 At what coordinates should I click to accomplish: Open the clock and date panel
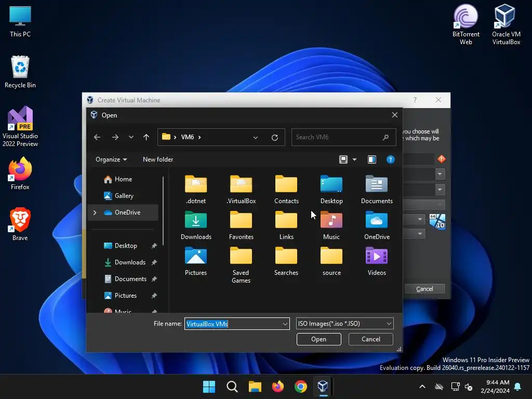(495, 387)
